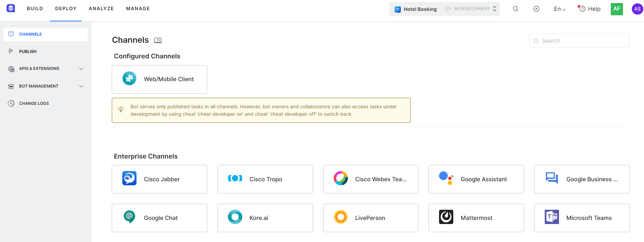Open the AS purple user avatar
644x242 pixels.
pos(638,9)
